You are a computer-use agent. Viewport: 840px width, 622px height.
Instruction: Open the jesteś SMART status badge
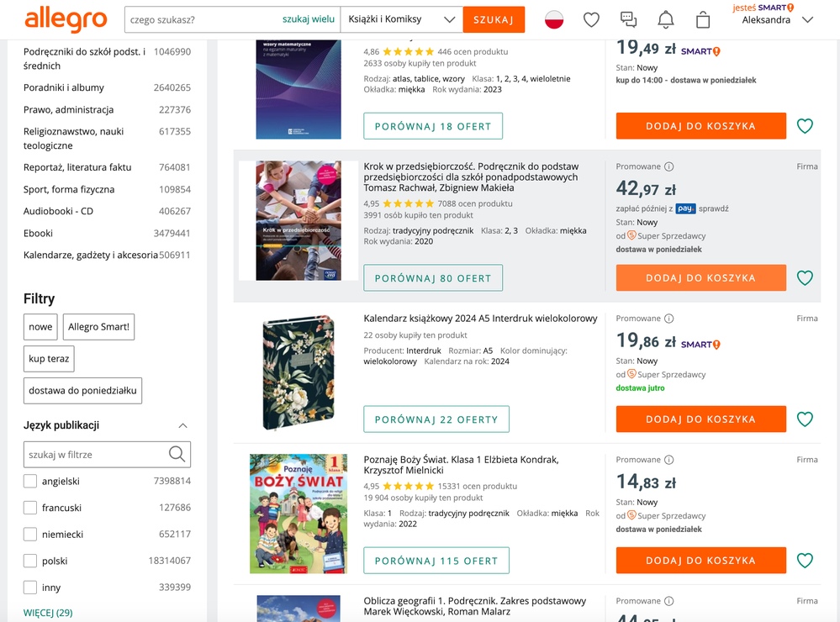pos(763,8)
